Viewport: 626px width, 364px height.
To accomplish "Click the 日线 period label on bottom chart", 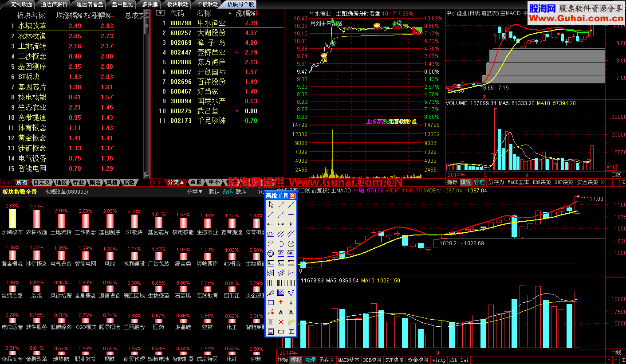I will click(616, 352).
